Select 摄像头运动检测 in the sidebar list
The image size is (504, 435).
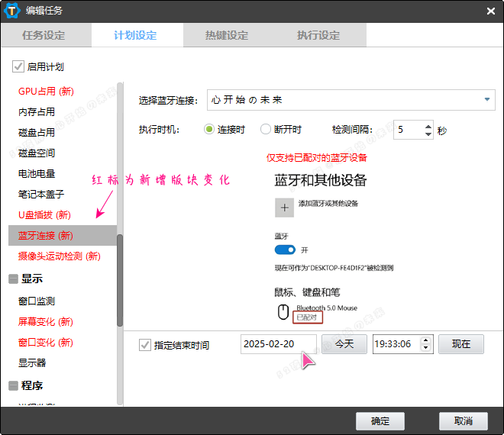pos(60,256)
